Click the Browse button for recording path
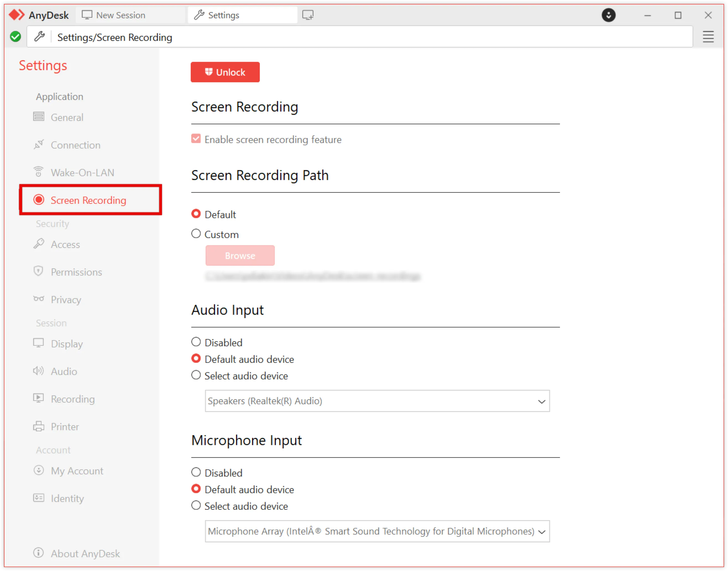This screenshot has width=728, height=571. (240, 255)
